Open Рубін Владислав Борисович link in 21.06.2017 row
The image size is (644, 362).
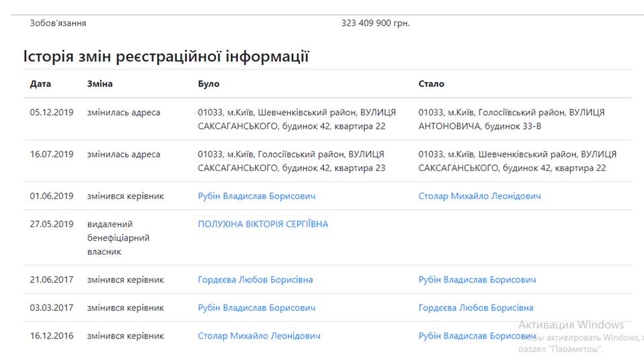(477, 280)
